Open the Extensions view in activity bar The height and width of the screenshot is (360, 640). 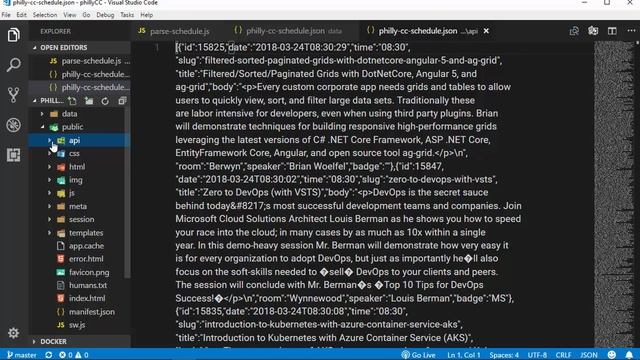(x=13, y=155)
